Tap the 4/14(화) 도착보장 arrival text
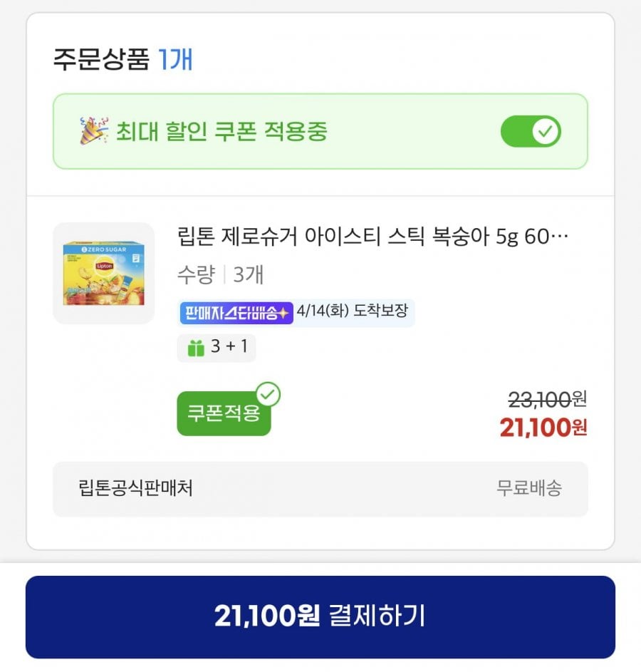This screenshot has width=641, height=672. [353, 313]
